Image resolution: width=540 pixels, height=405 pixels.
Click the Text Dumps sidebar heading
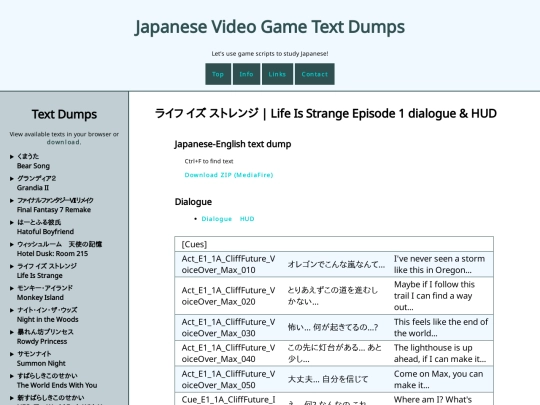(x=64, y=114)
